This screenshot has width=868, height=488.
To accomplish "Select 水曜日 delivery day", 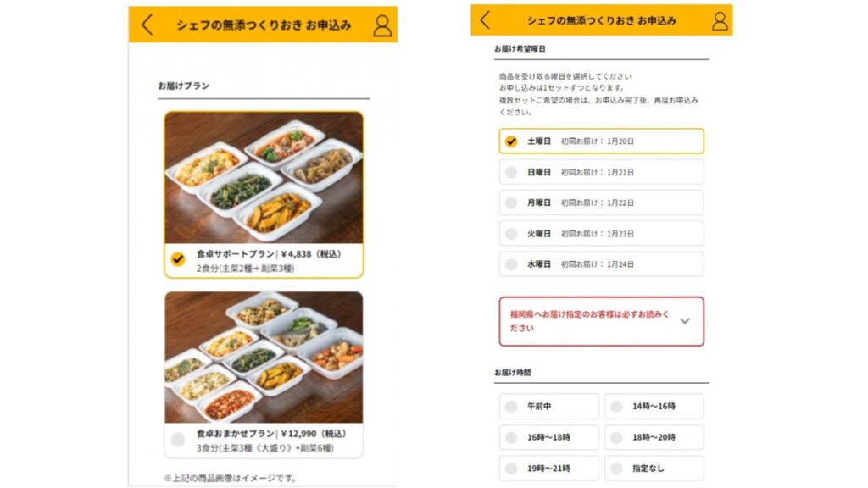I will pos(601,264).
